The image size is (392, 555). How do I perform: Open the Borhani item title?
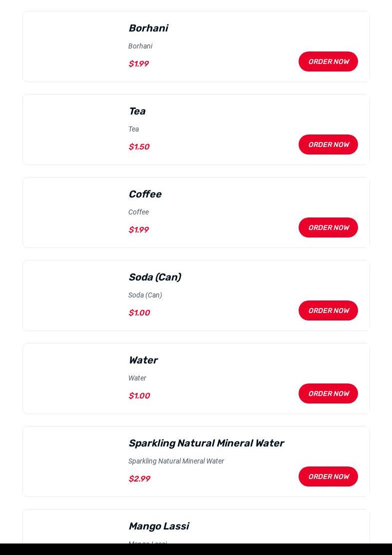tap(148, 28)
